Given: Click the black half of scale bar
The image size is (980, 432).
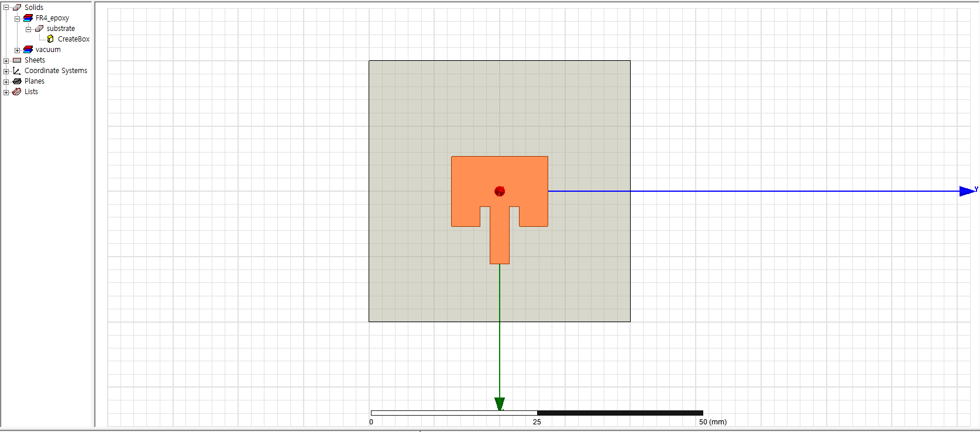Looking at the screenshot, I should pyautogui.click(x=620, y=413).
